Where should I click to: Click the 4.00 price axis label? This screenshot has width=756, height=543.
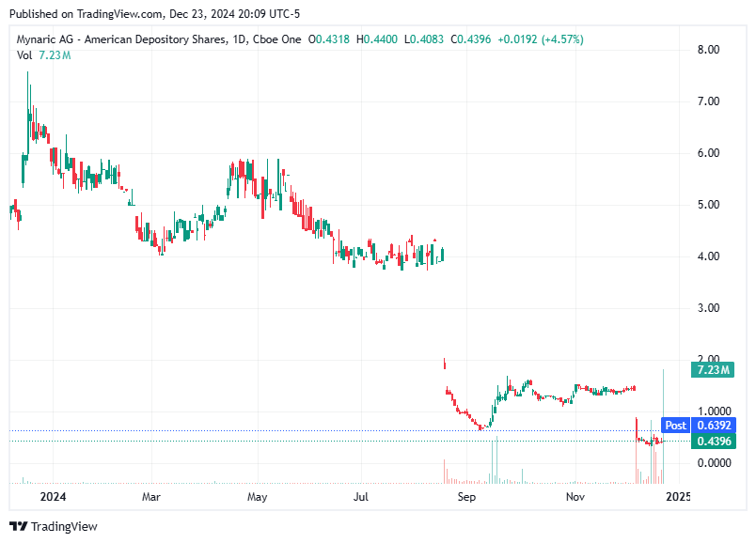[708, 256]
